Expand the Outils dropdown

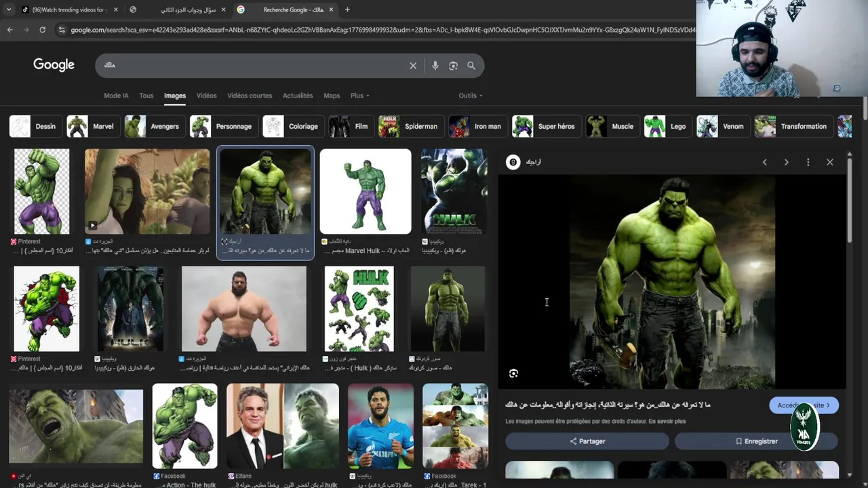click(x=471, y=96)
